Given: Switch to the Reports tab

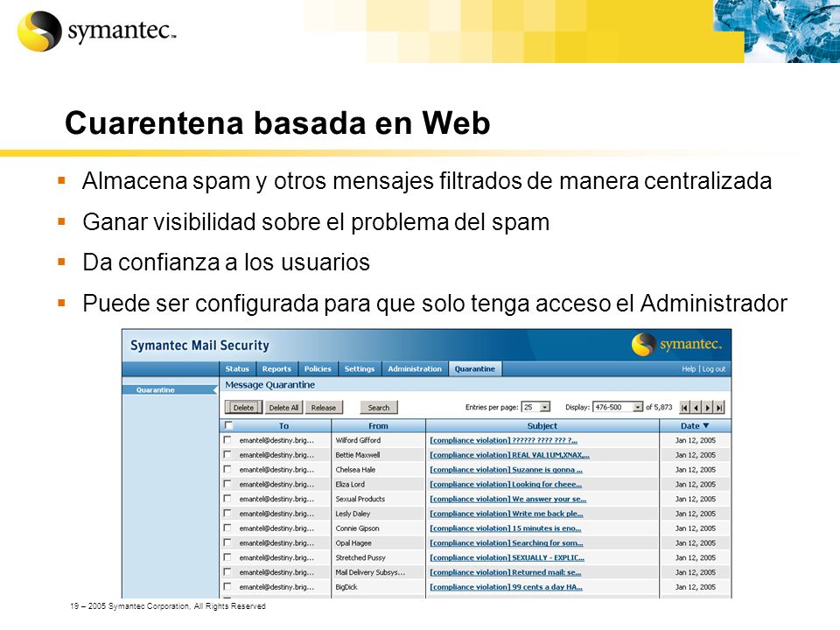Looking at the screenshot, I should coord(276,368).
